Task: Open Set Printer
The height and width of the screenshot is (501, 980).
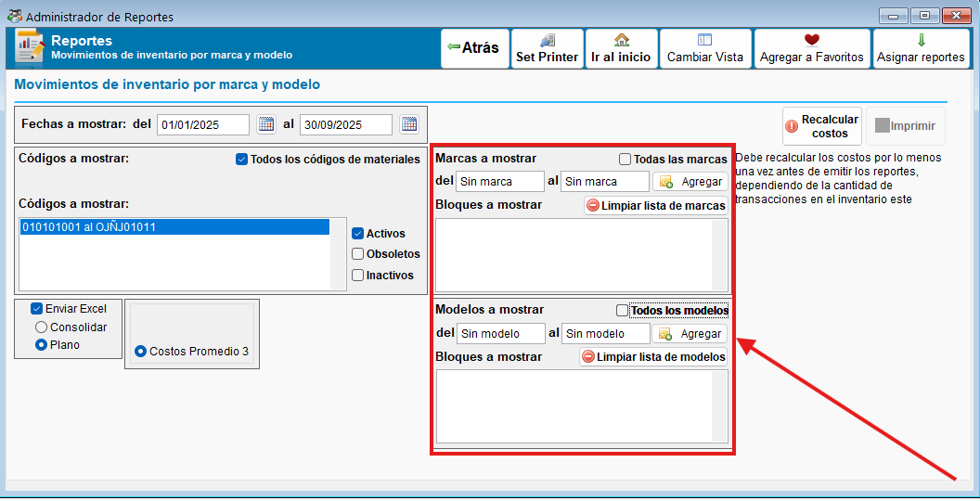Action: (547, 48)
